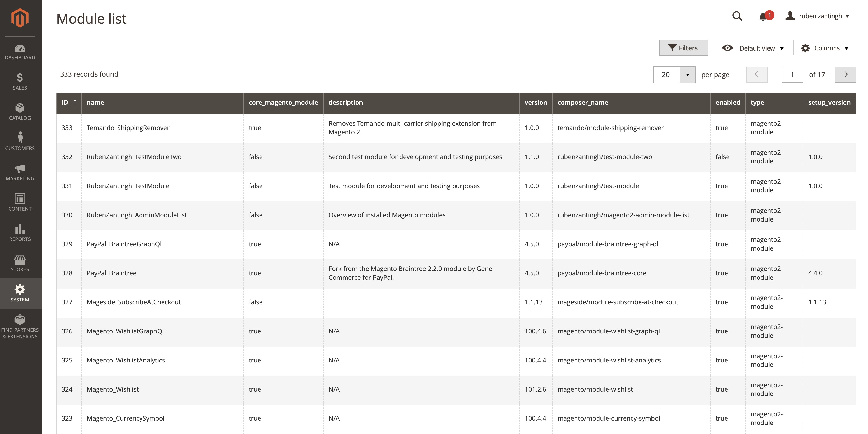
Task: Go to the next page of modules
Action: coord(846,74)
